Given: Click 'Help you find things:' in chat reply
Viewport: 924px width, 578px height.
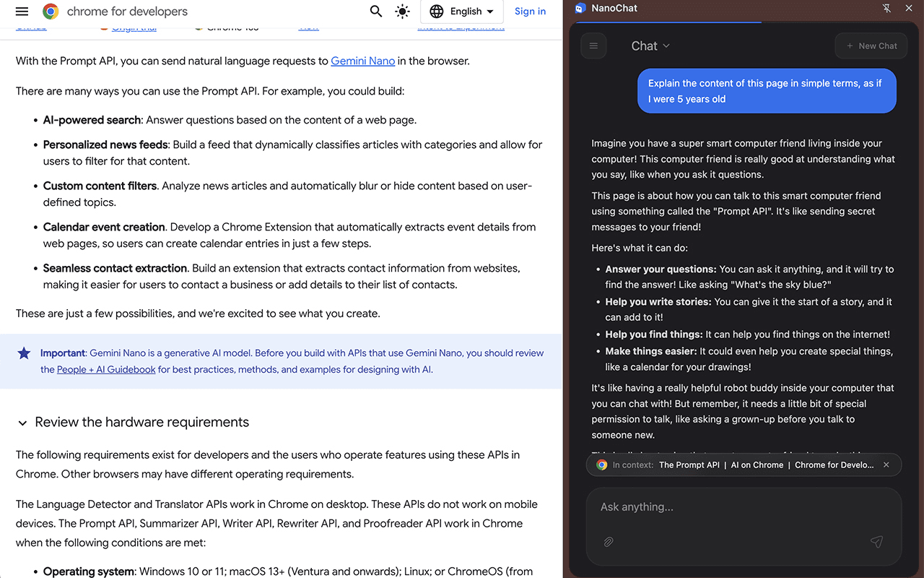Looking at the screenshot, I should [x=654, y=335].
